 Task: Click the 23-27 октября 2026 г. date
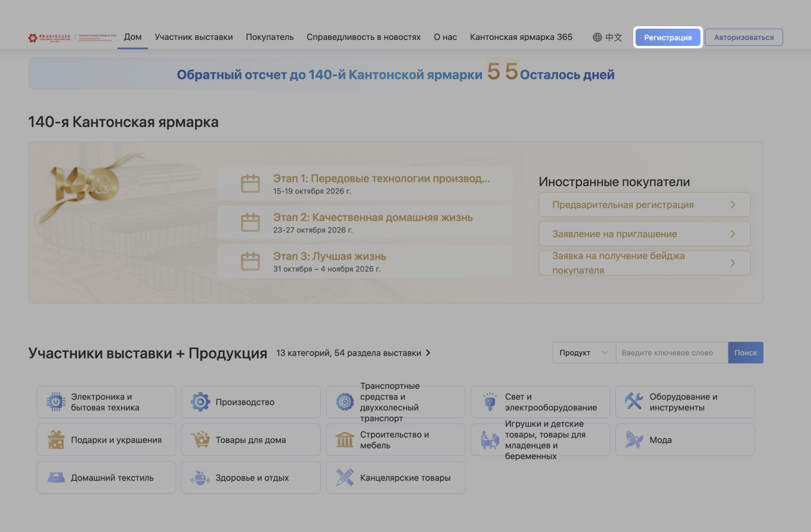tap(313, 230)
